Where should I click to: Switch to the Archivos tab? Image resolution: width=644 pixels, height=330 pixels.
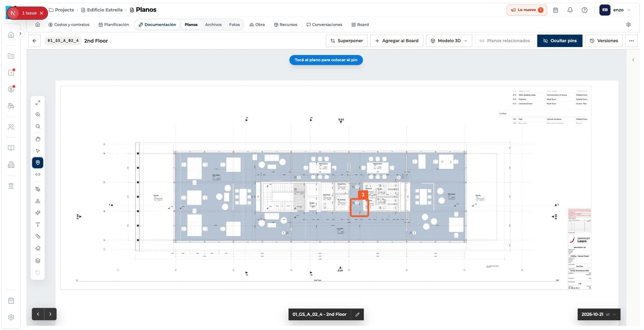click(213, 25)
